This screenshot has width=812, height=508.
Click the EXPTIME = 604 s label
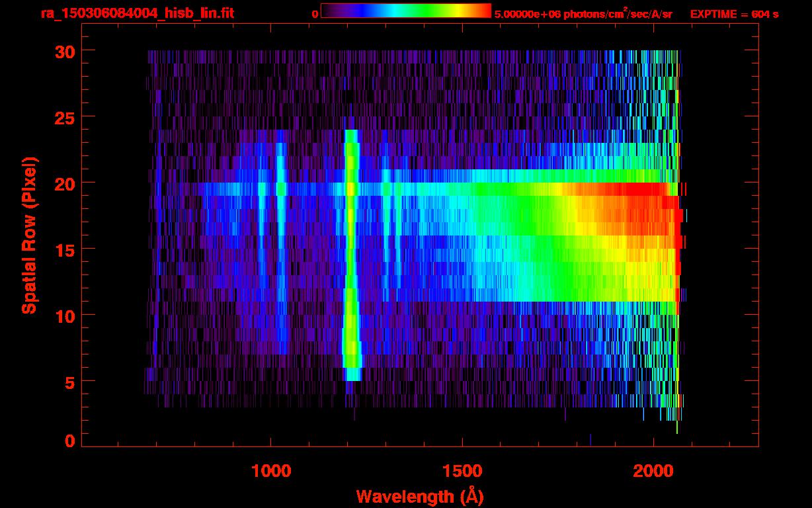pos(734,13)
